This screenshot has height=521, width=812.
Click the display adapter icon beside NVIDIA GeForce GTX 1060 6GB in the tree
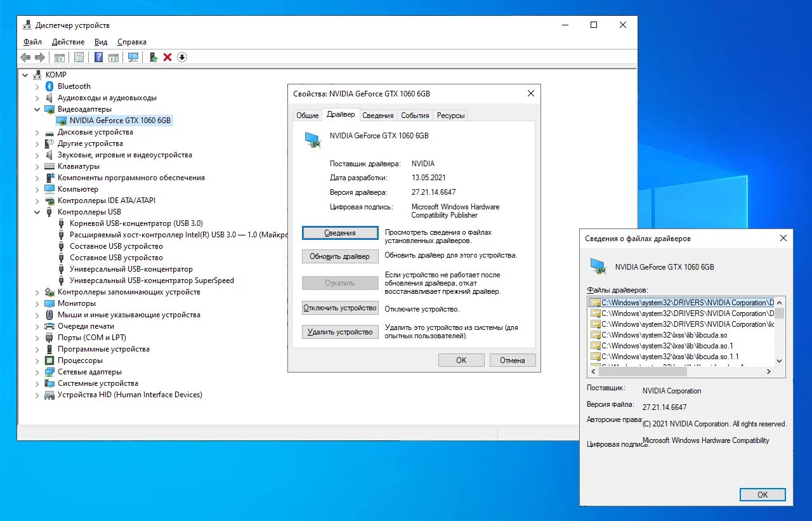point(62,121)
